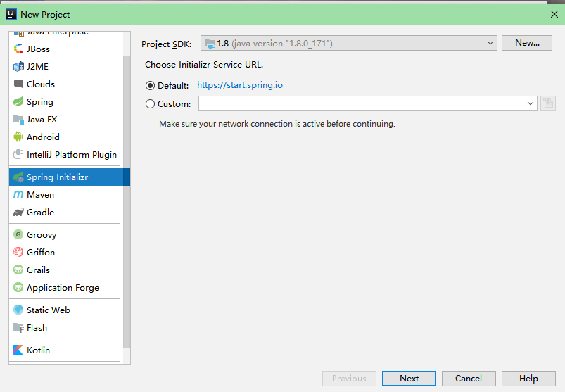Click the Cancel button
Viewport: 565px width, 392px height.
469,379
